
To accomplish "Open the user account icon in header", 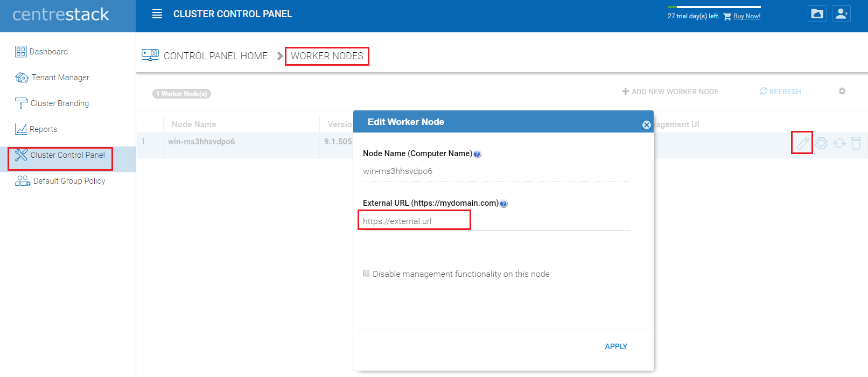I will pyautogui.click(x=841, y=14).
